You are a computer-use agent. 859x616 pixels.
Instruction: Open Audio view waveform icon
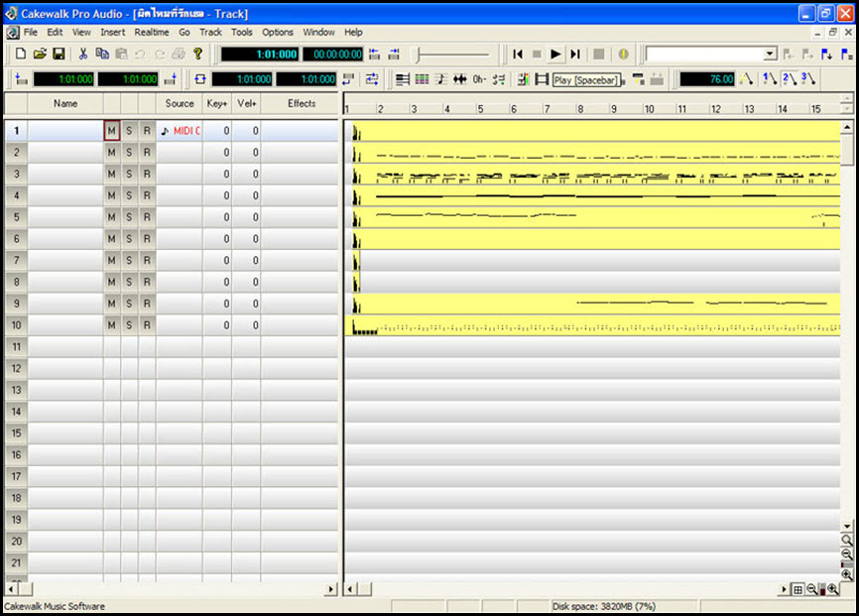[460, 79]
